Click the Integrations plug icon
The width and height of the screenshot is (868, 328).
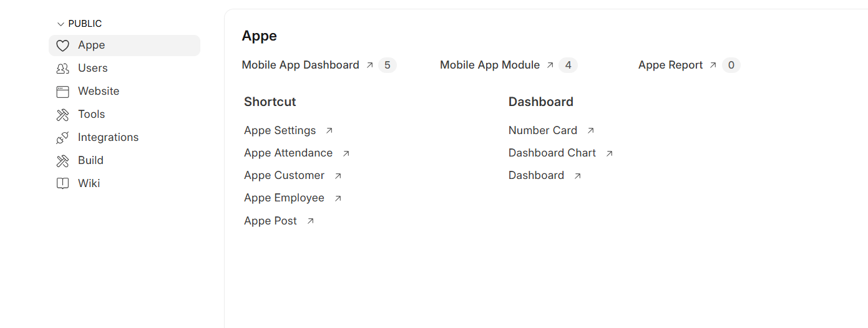(62, 138)
